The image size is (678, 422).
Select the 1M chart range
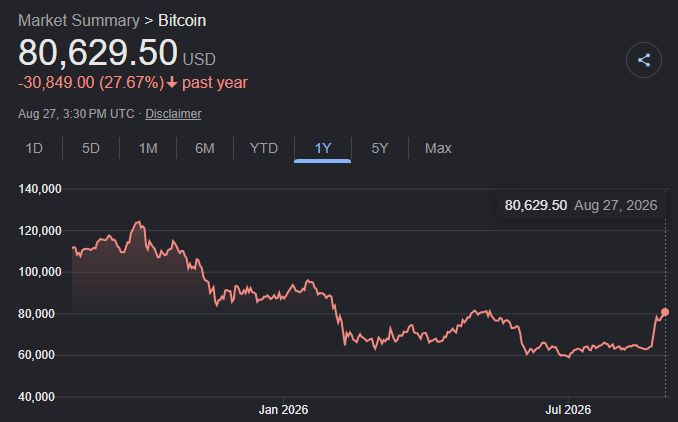[148, 148]
